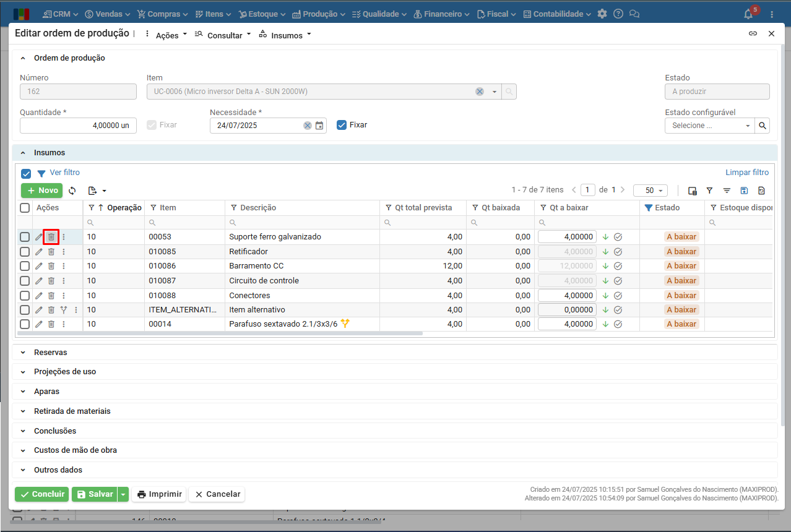Select the Barramento CC row checkbox
The height and width of the screenshot is (532, 791).
click(25, 266)
